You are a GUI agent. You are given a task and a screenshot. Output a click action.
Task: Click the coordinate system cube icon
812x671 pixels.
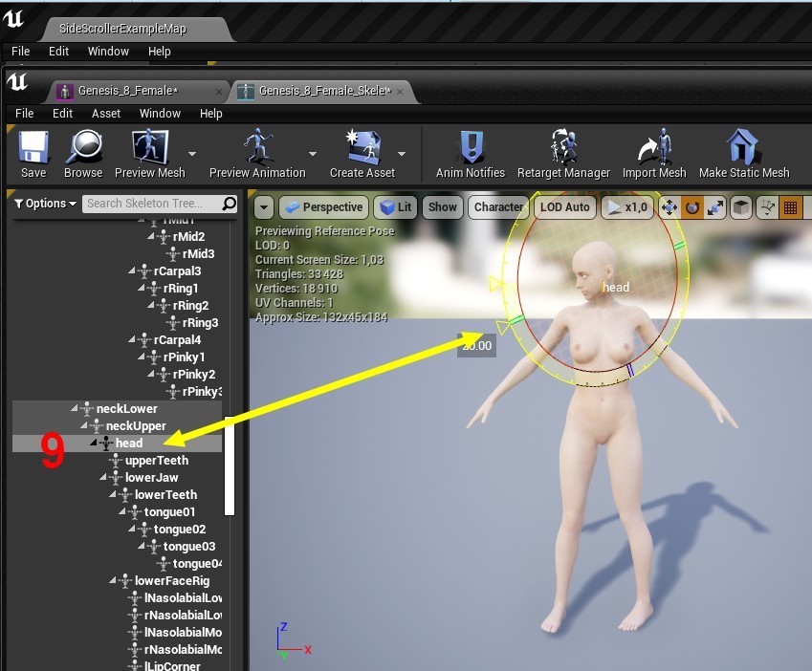(x=741, y=207)
